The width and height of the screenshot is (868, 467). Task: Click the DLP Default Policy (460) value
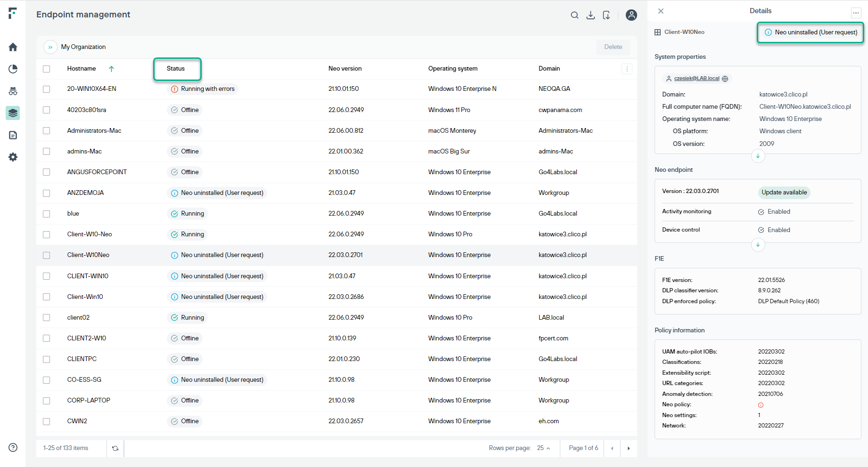click(x=788, y=301)
